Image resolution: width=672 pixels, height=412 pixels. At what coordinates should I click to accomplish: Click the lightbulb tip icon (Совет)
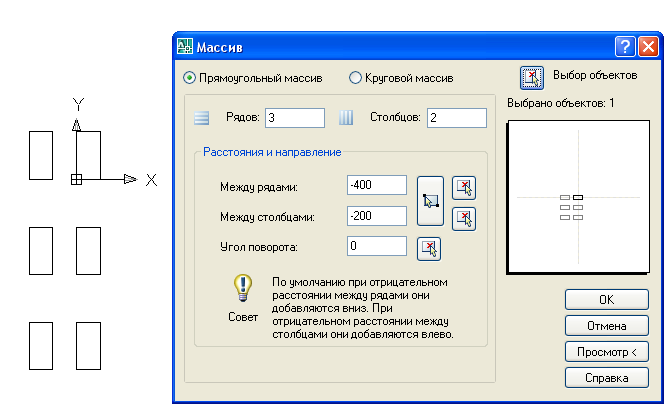point(243,288)
